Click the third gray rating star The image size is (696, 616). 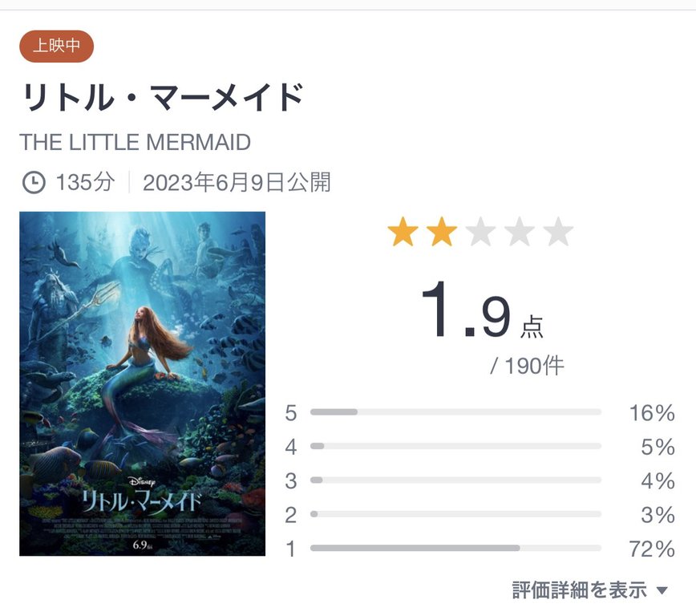[x=480, y=233]
